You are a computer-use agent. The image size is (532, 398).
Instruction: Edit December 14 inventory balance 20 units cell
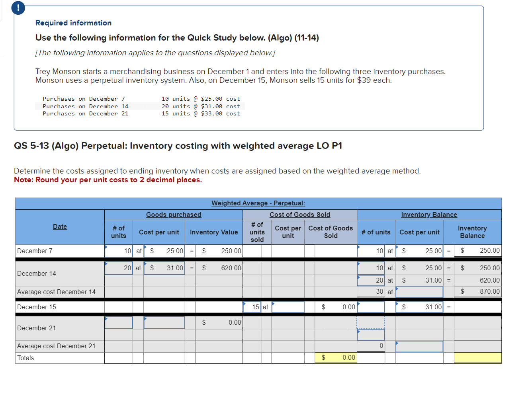pyautogui.click(x=371, y=280)
